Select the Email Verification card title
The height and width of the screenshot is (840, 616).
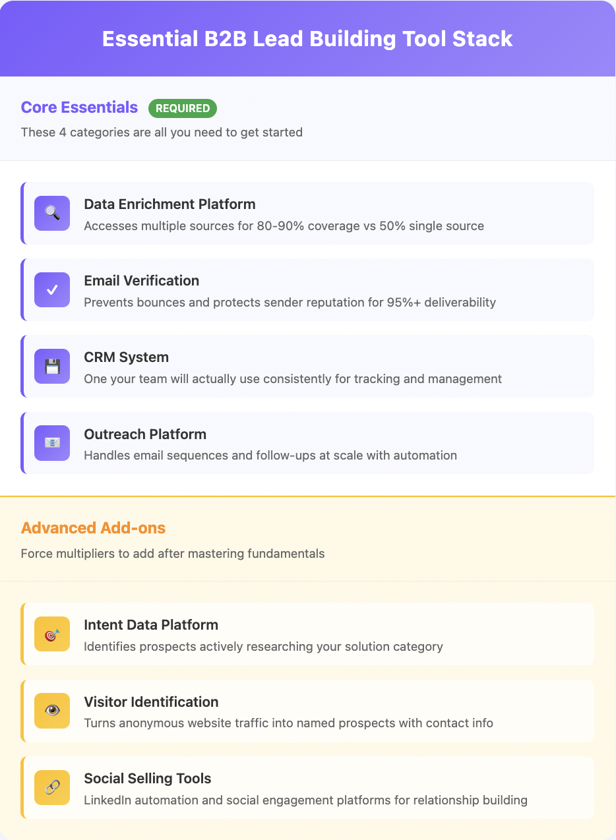click(141, 281)
